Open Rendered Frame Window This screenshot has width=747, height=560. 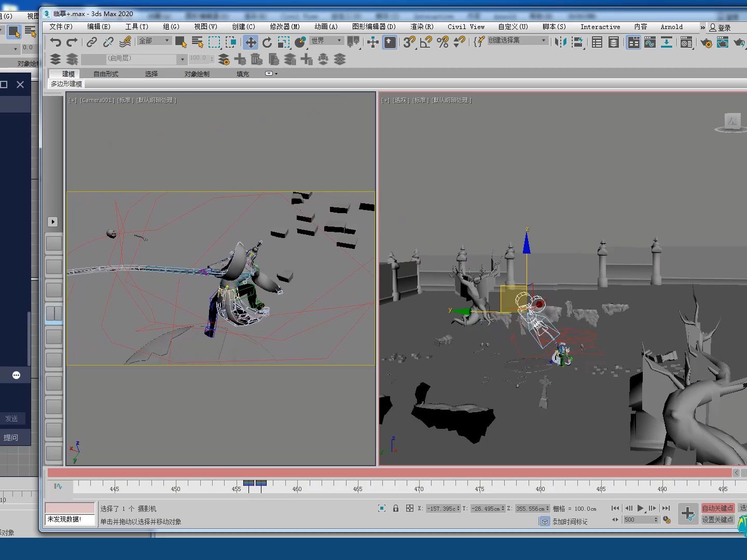click(x=723, y=42)
